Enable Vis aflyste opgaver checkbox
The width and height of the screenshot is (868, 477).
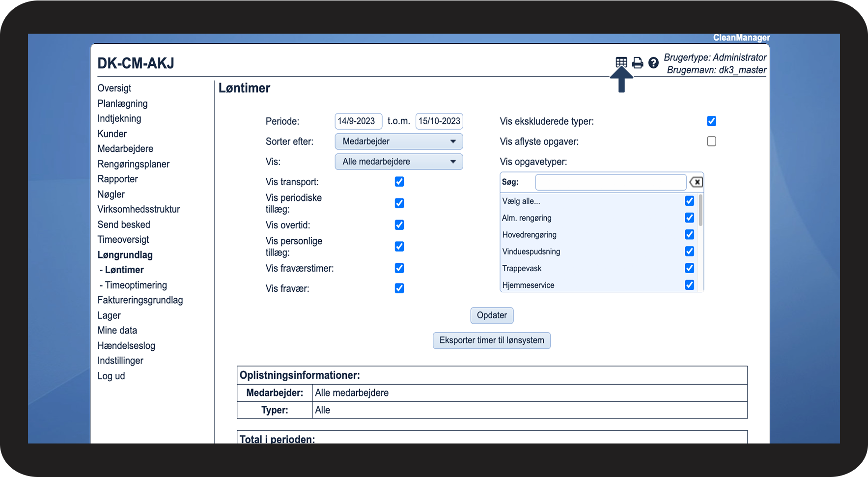(x=711, y=141)
